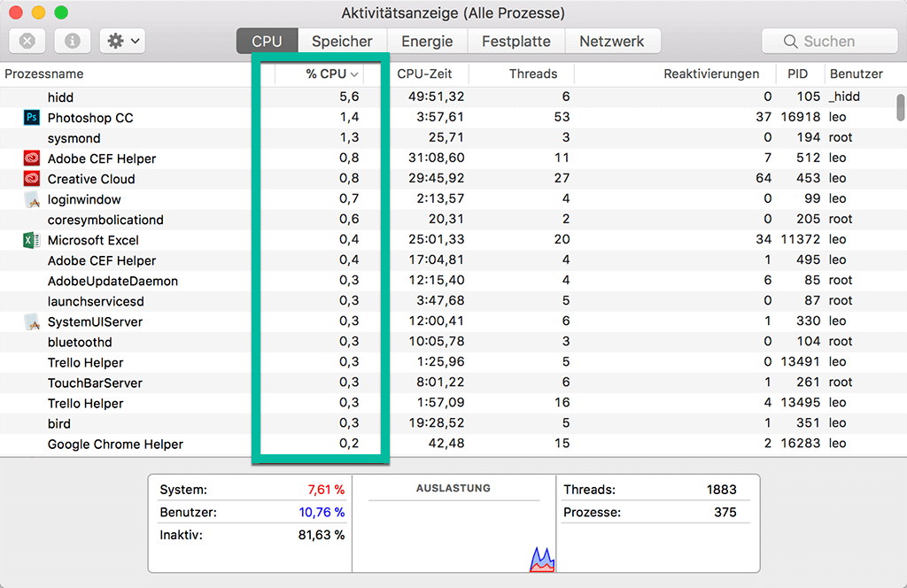
Task: Click the Prozesse total 375
Action: (x=725, y=512)
